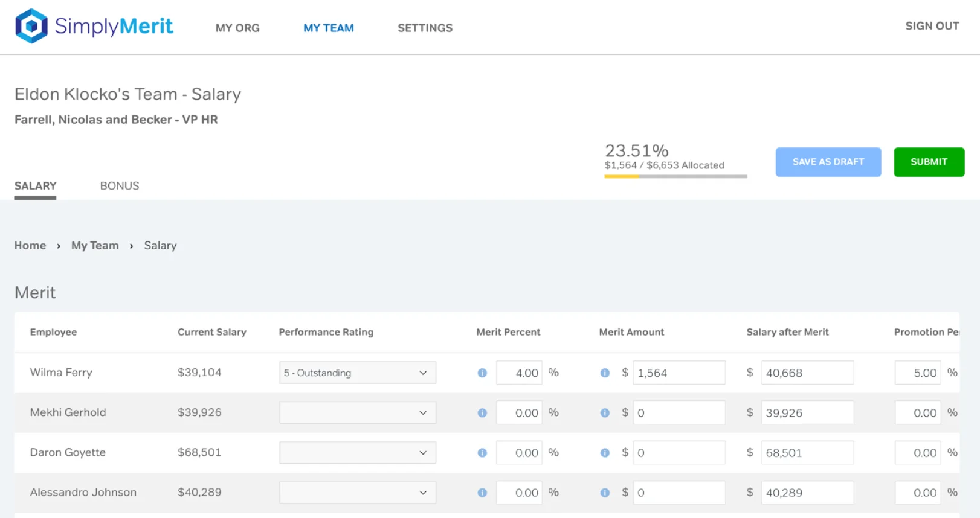980x518 pixels.
Task: Edit Mekhi Gerhold's Merit Percent field
Action: coord(519,412)
